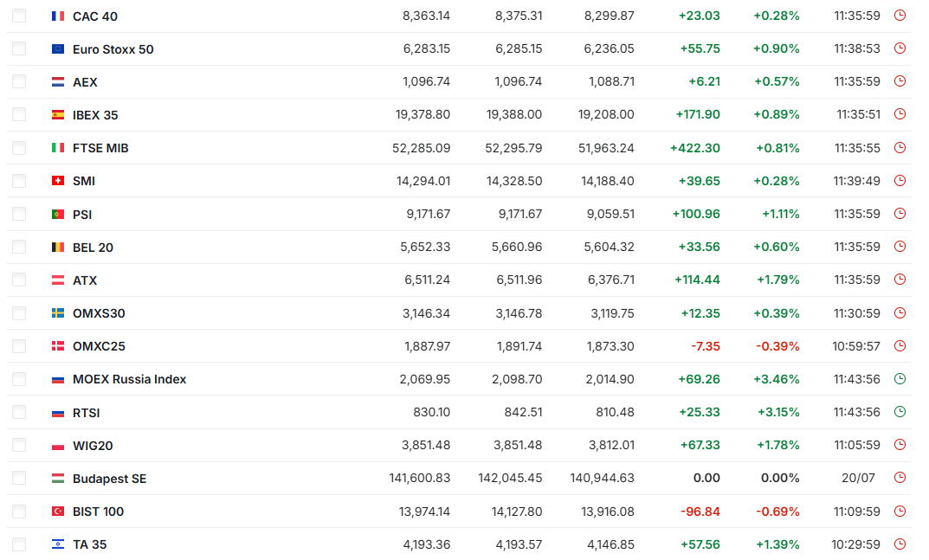929x560 pixels.
Task: Check the WIG20 row checkbox
Action: tap(19, 445)
